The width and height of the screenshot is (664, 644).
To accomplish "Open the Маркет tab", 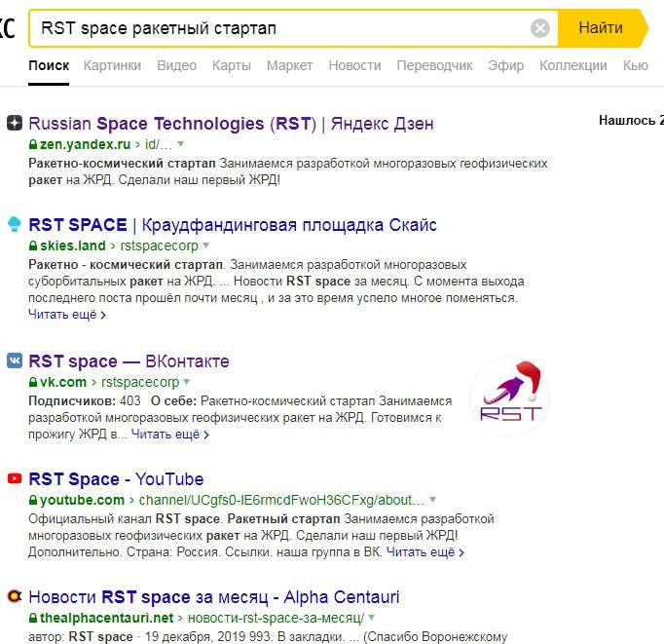I will [x=290, y=65].
